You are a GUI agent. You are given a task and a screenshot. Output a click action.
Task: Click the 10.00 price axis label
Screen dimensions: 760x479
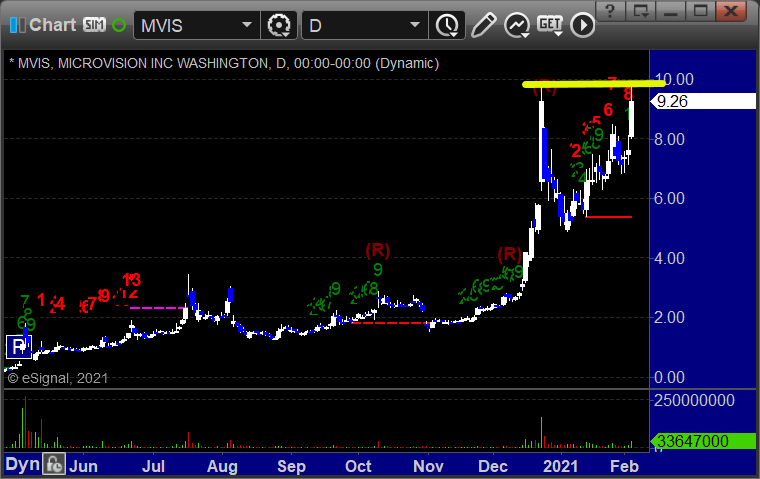pyautogui.click(x=674, y=79)
